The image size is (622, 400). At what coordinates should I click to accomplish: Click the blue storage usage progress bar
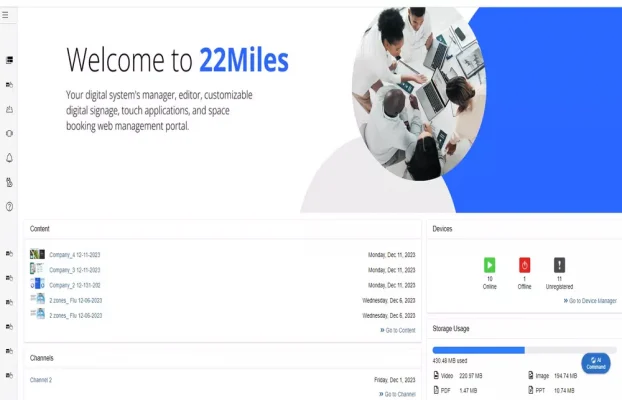pos(478,350)
